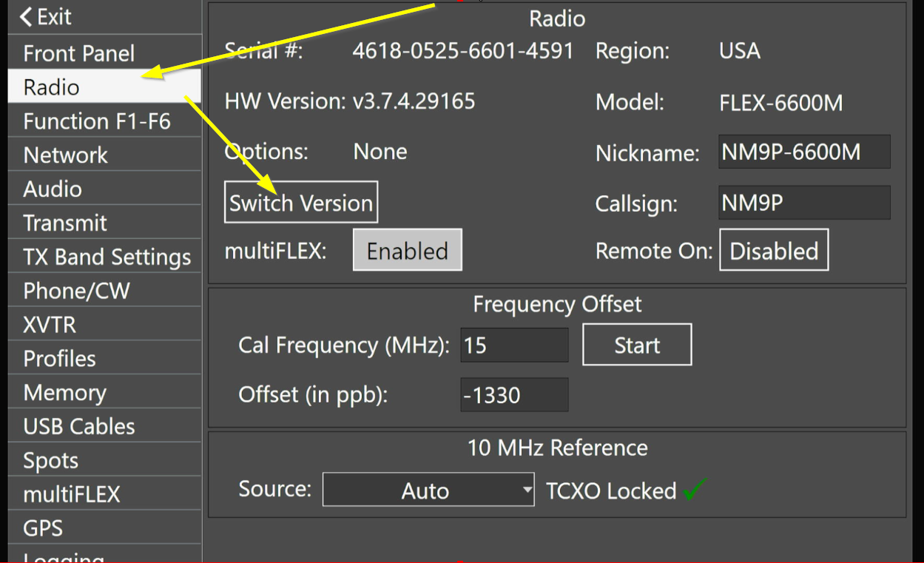This screenshot has width=924, height=563.
Task: Click the Cal Frequency input field
Action: click(x=514, y=345)
